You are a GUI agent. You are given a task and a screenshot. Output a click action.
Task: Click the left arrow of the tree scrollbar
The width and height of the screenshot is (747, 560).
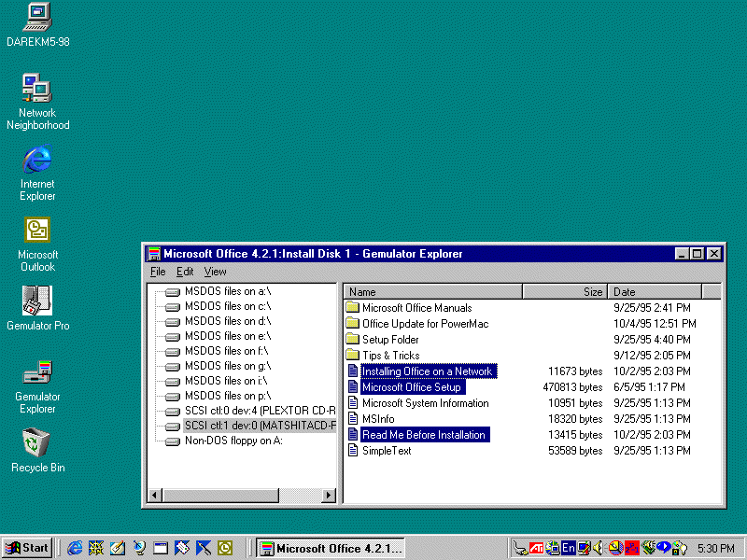[154, 496]
